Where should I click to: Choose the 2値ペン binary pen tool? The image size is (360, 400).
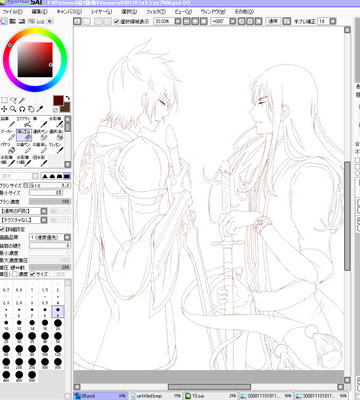tap(24, 148)
